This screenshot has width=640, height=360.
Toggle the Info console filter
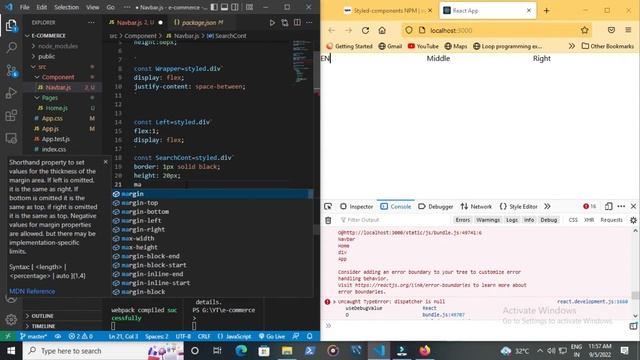click(x=529, y=220)
